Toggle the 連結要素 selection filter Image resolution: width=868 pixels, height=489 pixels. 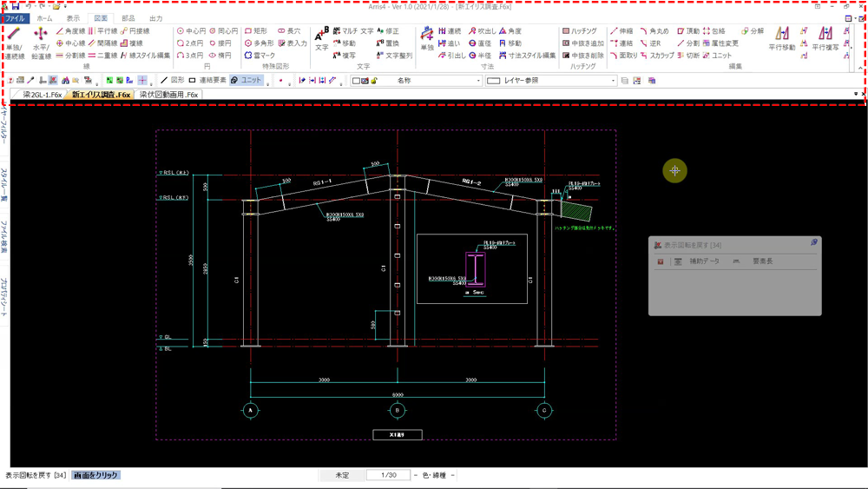click(x=208, y=81)
